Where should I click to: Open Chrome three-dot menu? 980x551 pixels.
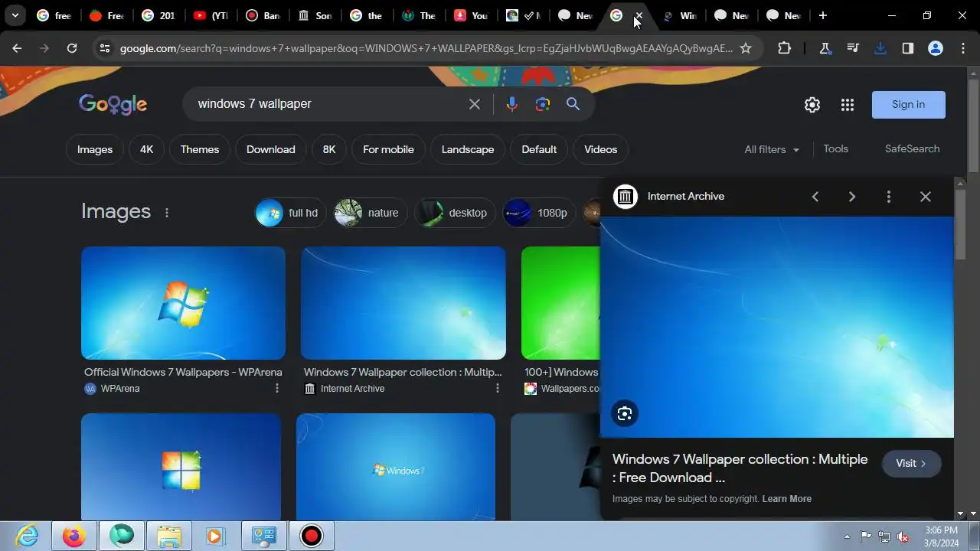click(963, 48)
